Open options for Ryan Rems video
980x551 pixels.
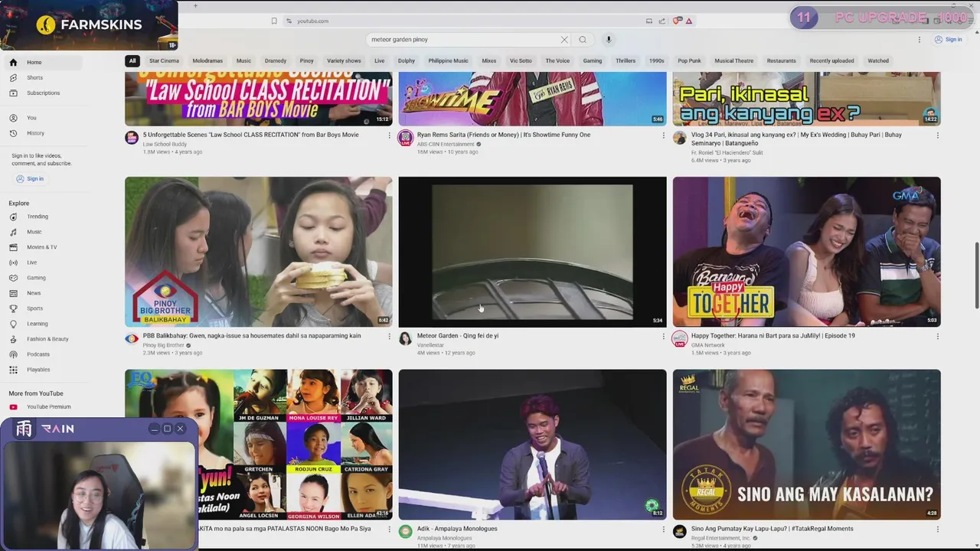(x=663, y=135)
